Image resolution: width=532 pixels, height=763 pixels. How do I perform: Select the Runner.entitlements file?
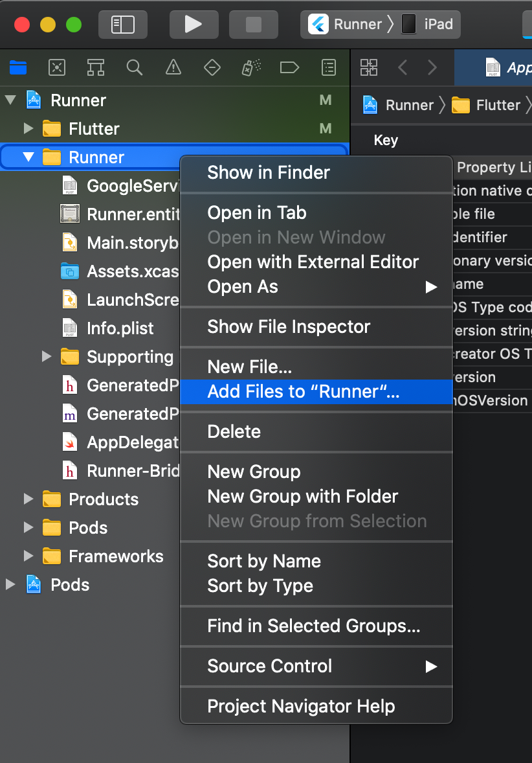[120, 214]
